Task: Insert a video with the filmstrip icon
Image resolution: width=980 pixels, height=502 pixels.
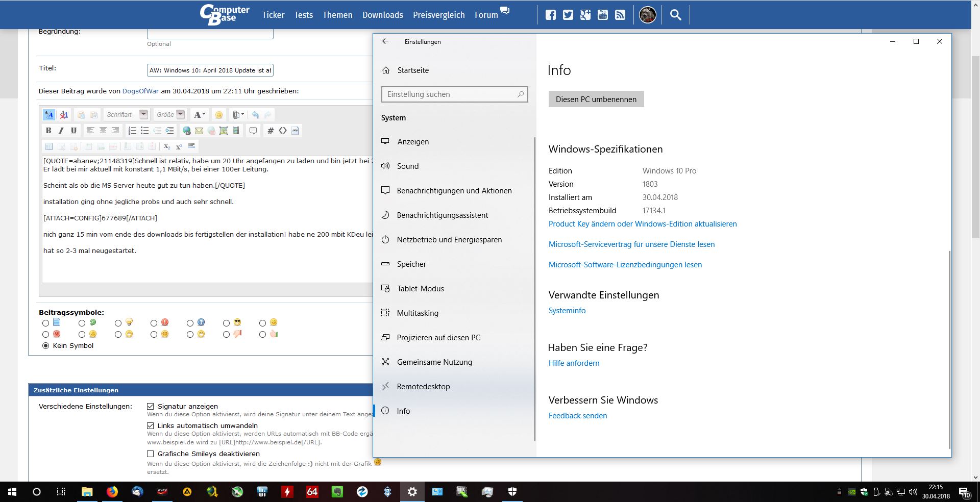Action: [236, 131]
